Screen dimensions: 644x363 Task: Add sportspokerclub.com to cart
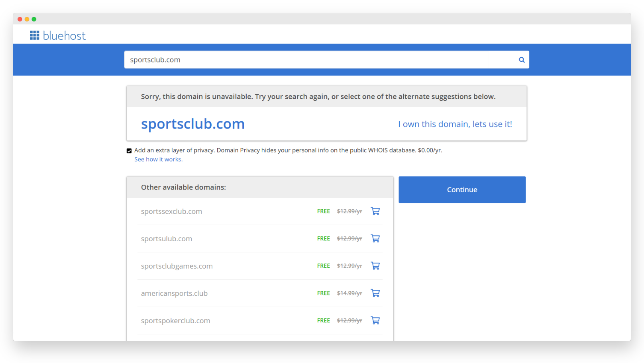click(x=375, y=320)
